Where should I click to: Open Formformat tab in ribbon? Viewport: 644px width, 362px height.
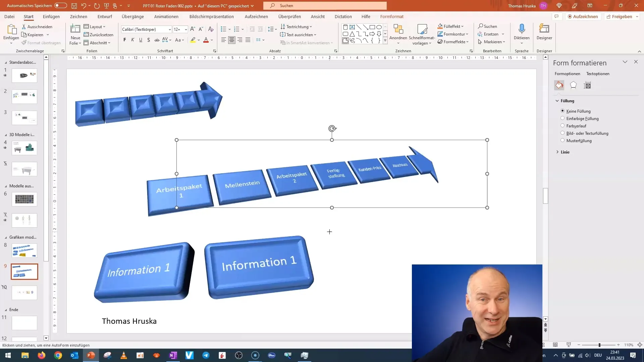coord(392,16)
